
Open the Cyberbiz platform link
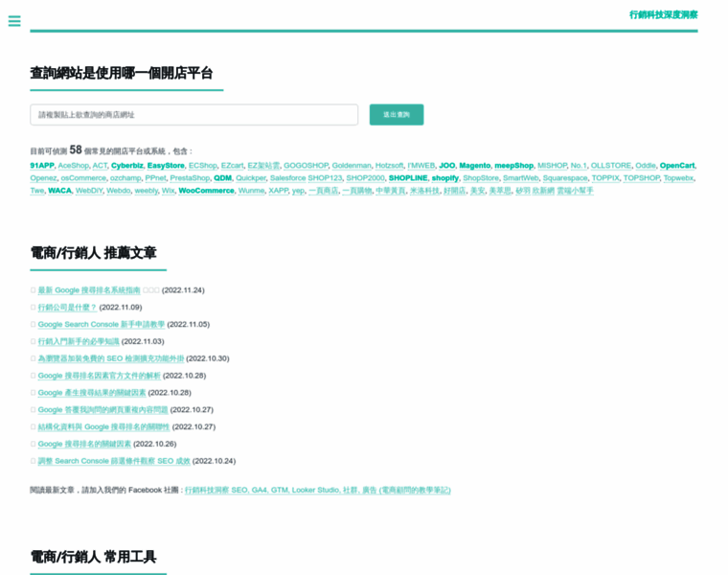(127, 166)
